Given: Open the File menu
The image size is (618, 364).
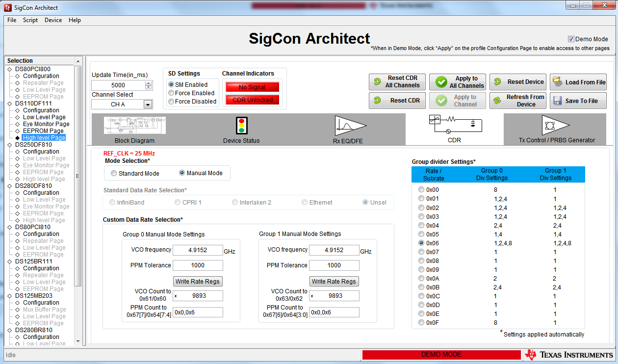Looking at the screenshot, I should 12,20.
